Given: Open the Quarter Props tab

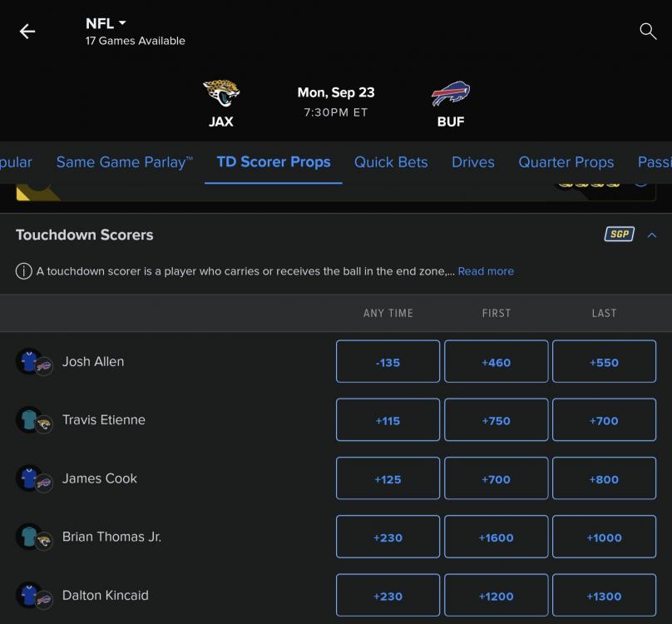Looking at the screenshot, I should [566, 162].
